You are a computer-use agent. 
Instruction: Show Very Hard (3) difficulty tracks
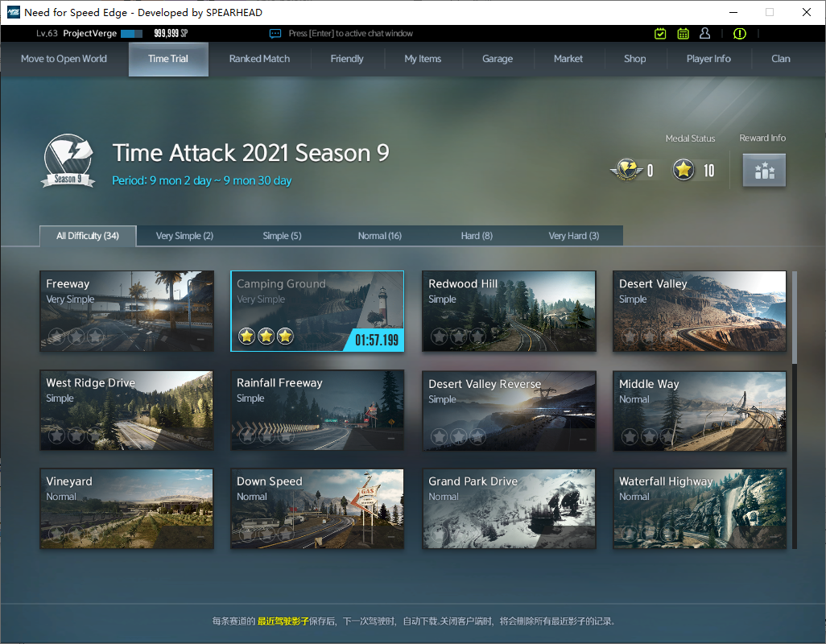click(574, 236)
